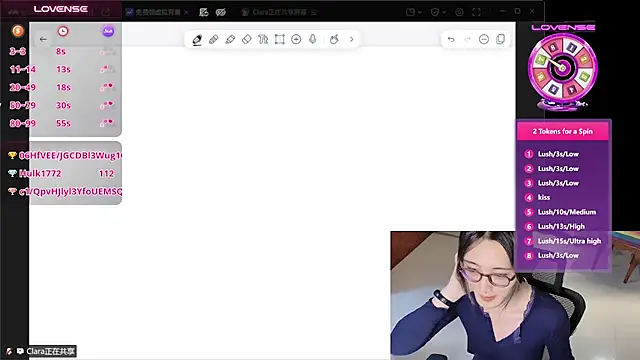Click the Hulk1772 leaderboard entry

coord(40,173)
